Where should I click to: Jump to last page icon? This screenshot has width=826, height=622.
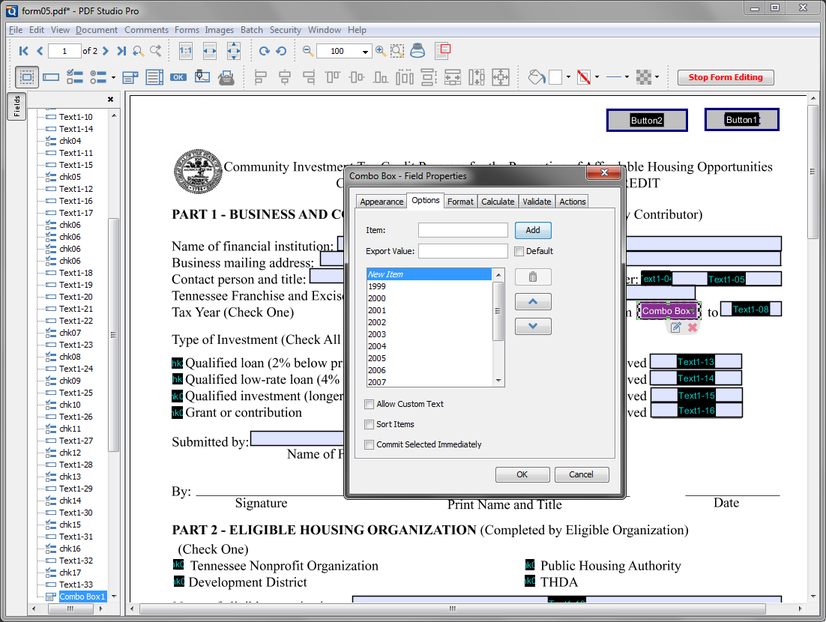122,51
